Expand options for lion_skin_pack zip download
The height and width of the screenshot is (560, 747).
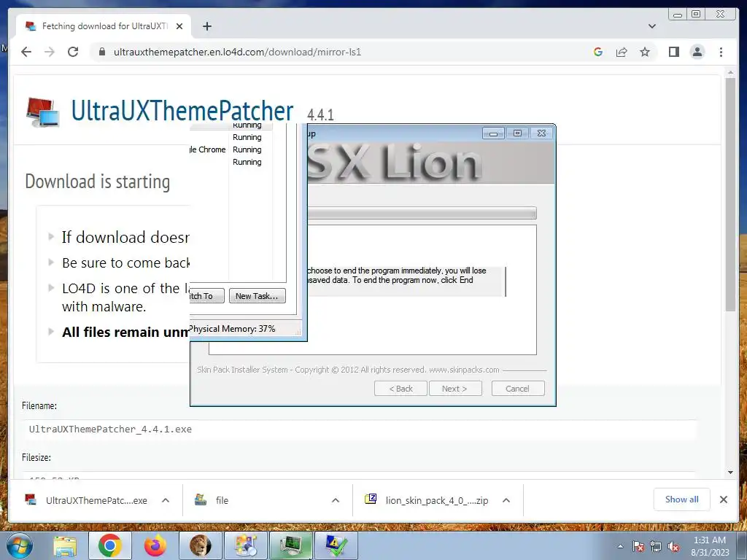tap(506, 500)
